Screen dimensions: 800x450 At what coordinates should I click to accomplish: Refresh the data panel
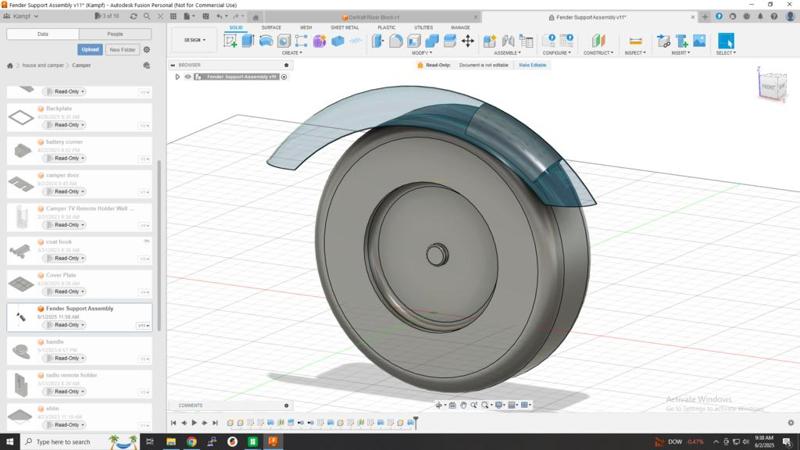[x=133, y=16]
